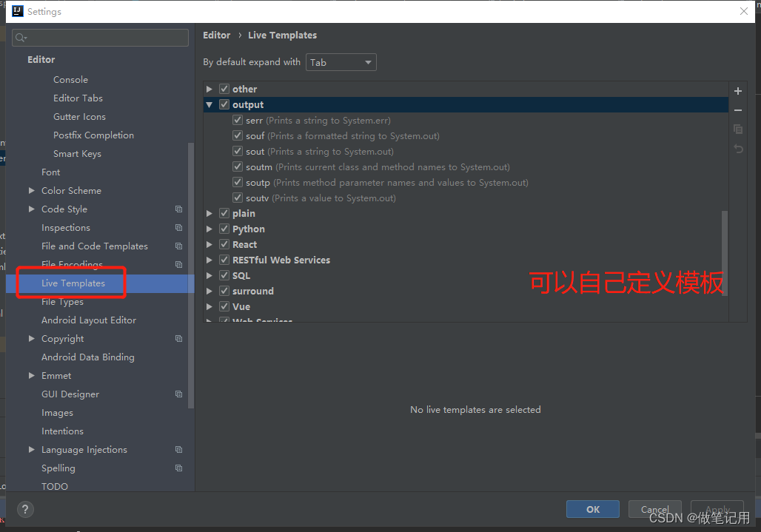Select Gutter Icons in the sidebar

coord(79,116)
